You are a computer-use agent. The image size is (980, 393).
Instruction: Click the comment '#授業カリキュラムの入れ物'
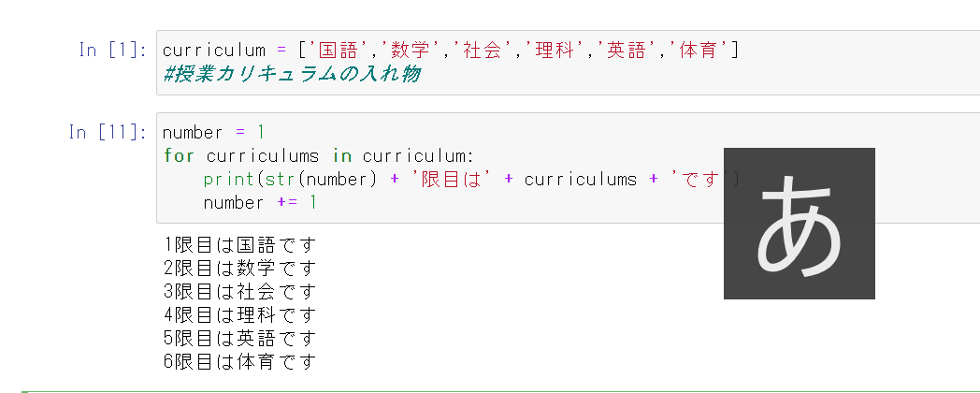[x=291, y=74]
